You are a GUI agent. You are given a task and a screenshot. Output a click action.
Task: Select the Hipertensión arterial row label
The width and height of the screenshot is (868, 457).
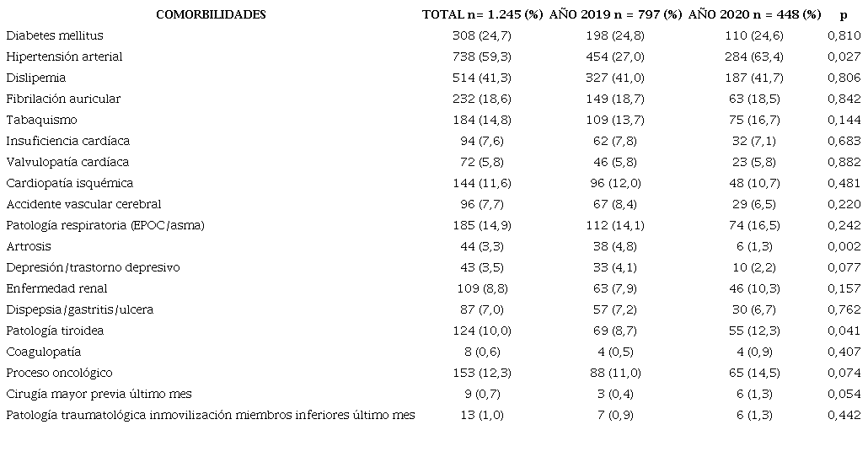coord(64,56)
